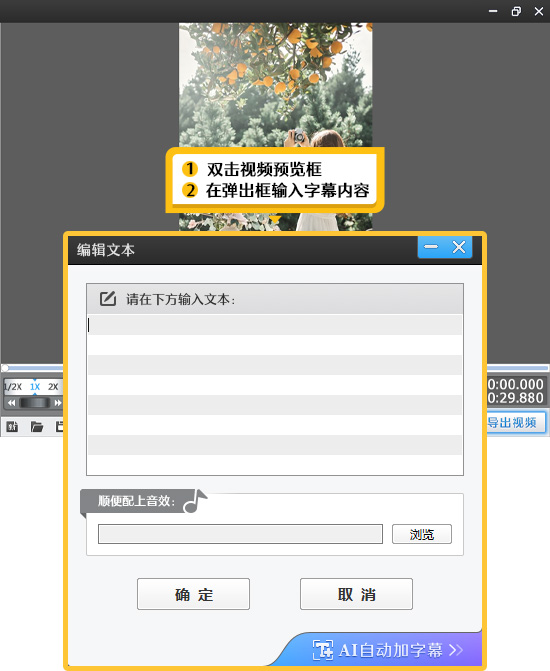Open AI自动加字幕 auto subtitle link
Image resolution: width=550 pixels, height=671 pixels.
click(387, 650)
